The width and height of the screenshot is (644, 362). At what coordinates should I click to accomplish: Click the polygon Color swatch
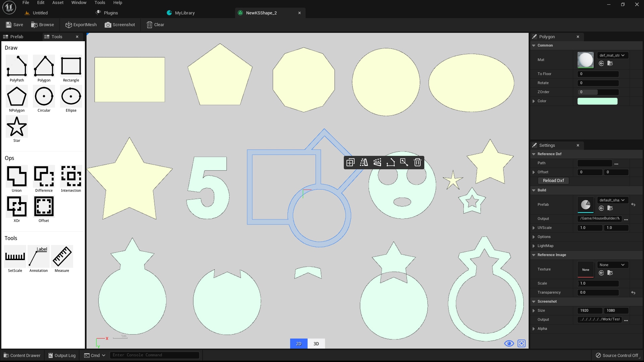pyautogui.click(x=597, y=101)
